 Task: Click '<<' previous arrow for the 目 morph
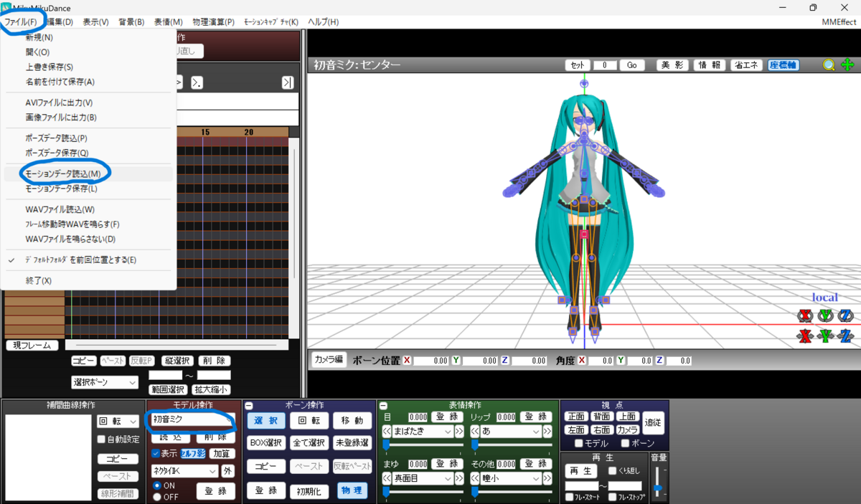[x=387, y=432]
